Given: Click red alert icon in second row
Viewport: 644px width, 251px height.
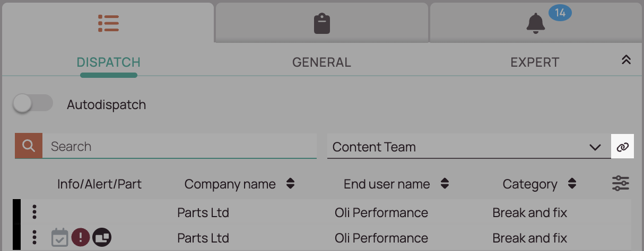Looking at the screenshot, I should pos(81,237).
